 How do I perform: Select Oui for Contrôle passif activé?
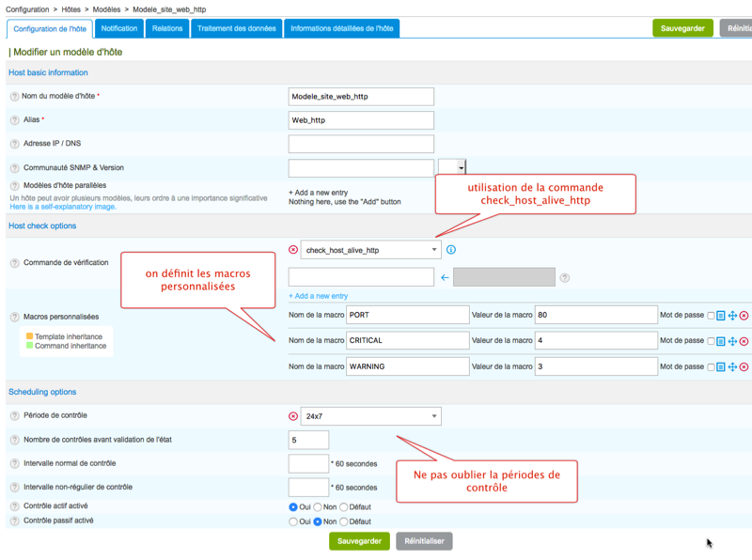293,521
